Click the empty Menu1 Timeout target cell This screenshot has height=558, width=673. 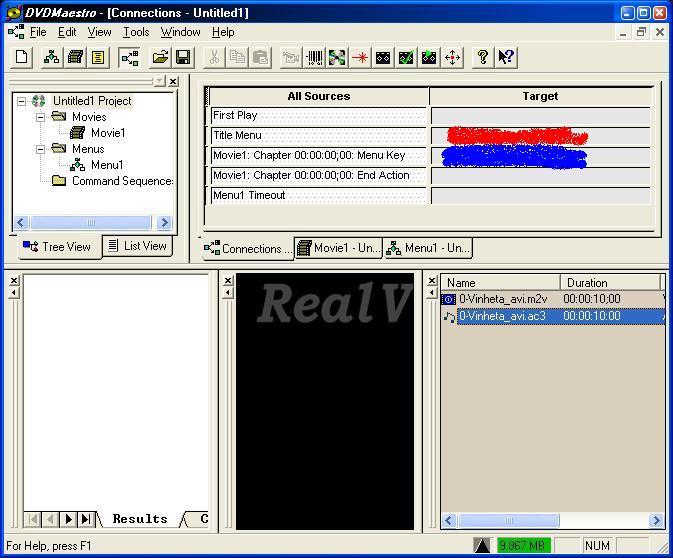(x=541, y=196)
